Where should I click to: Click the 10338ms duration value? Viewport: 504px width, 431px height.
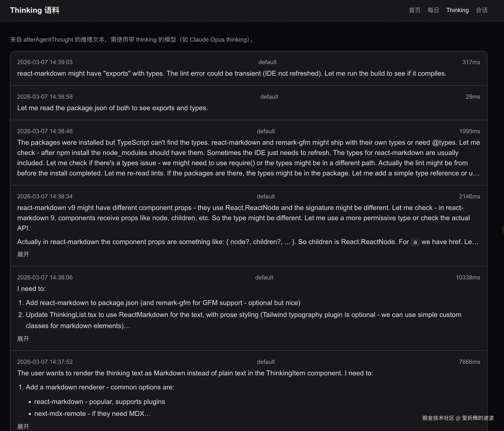(x=468, y=278)
